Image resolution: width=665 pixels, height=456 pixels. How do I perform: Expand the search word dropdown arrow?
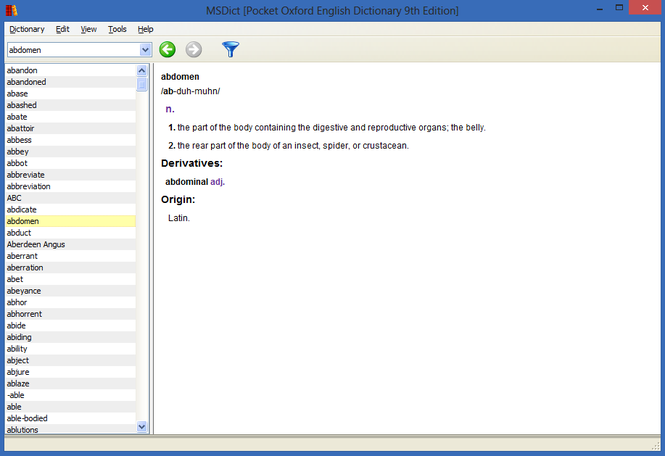tap(145, 50)
